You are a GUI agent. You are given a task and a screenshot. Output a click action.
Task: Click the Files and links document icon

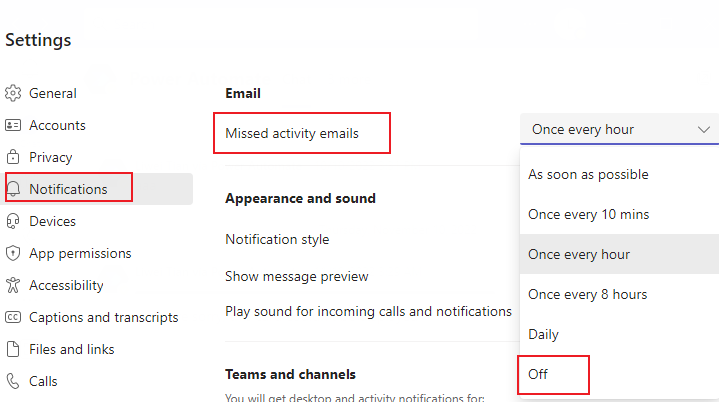pos(13,349)
